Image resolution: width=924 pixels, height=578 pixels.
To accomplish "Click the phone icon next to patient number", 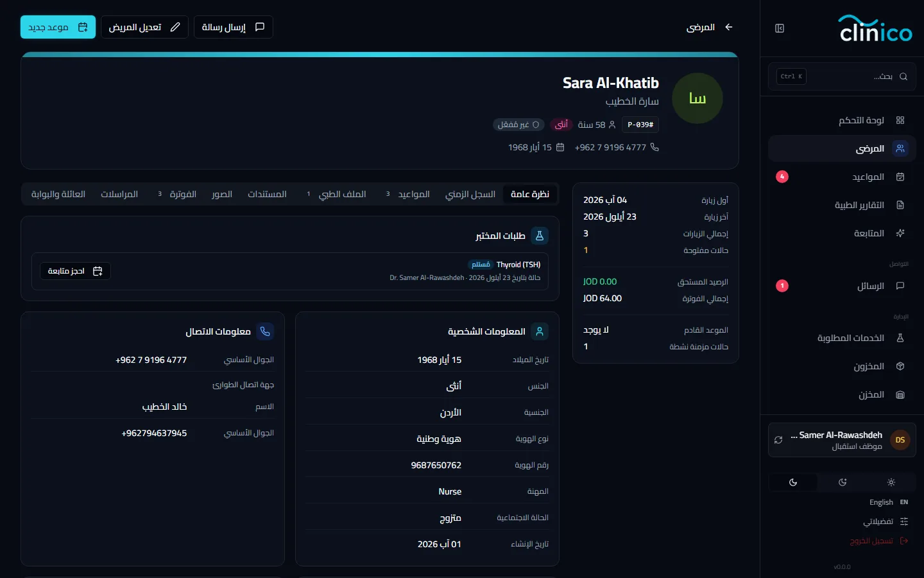I will 654,147.
